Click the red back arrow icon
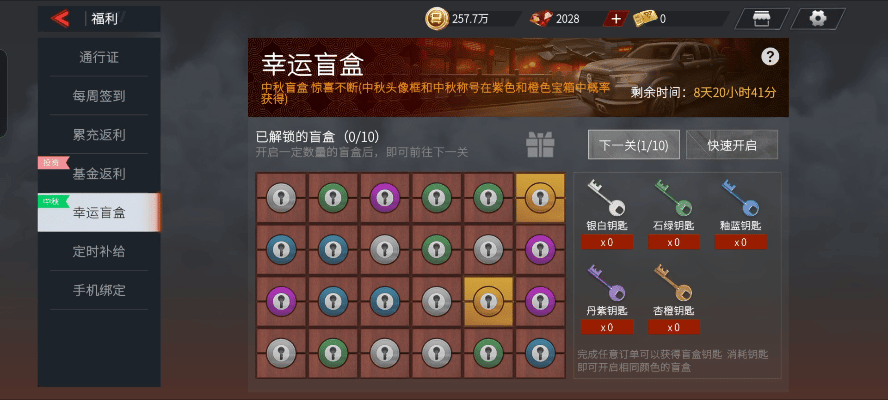The width and height of the screenshot is (888, 400). 60,19
